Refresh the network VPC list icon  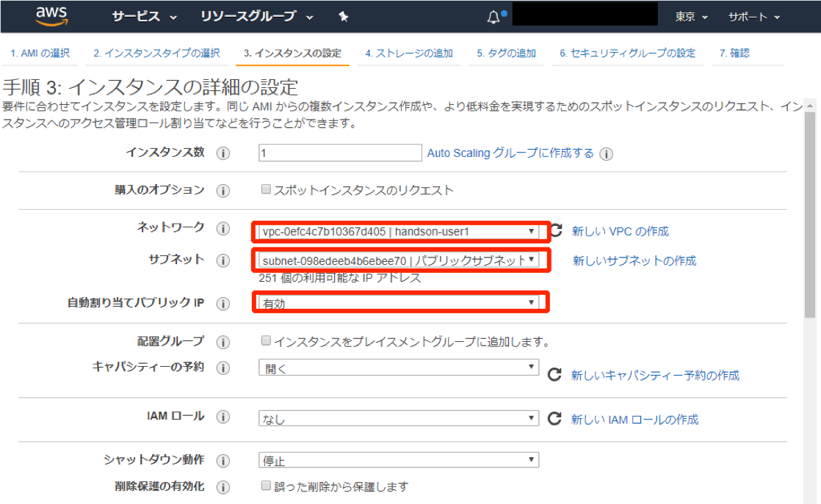(x=556, y=230)
